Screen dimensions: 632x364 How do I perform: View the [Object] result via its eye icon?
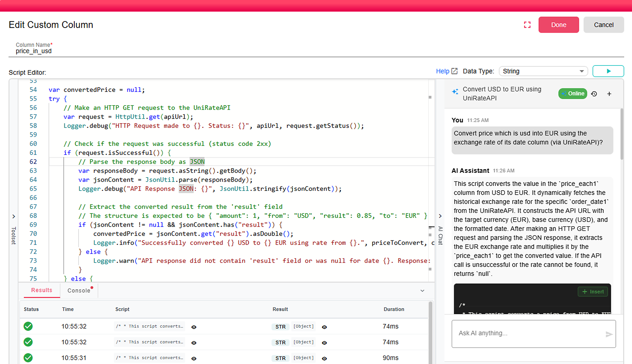coord(324,327)
